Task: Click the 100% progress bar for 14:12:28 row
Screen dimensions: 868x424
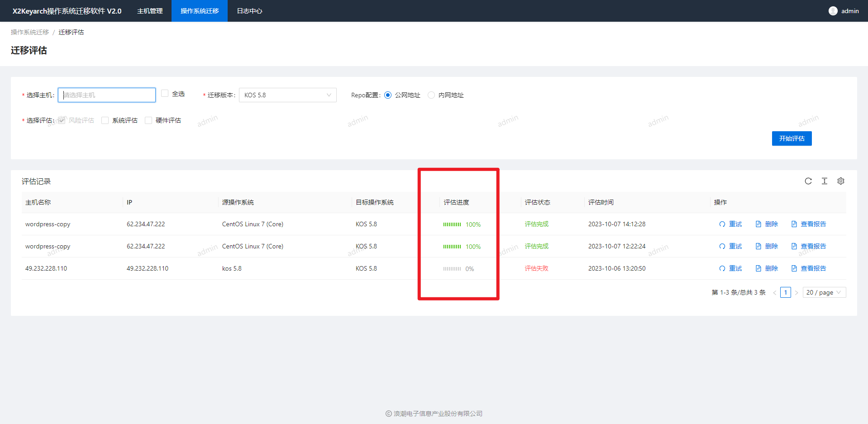Action: [x=452, y=224]
